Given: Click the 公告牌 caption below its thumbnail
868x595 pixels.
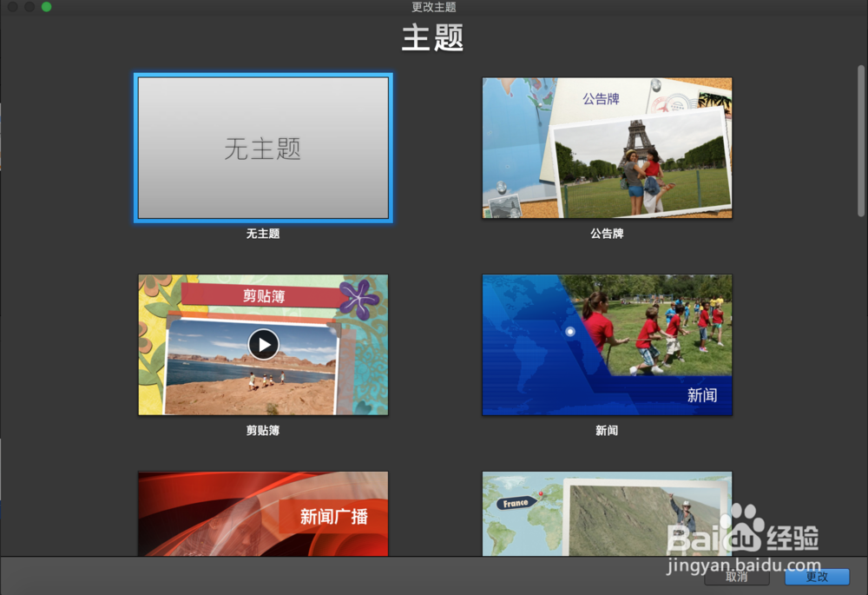Looking at the screenshot, I should click(607, 233).
